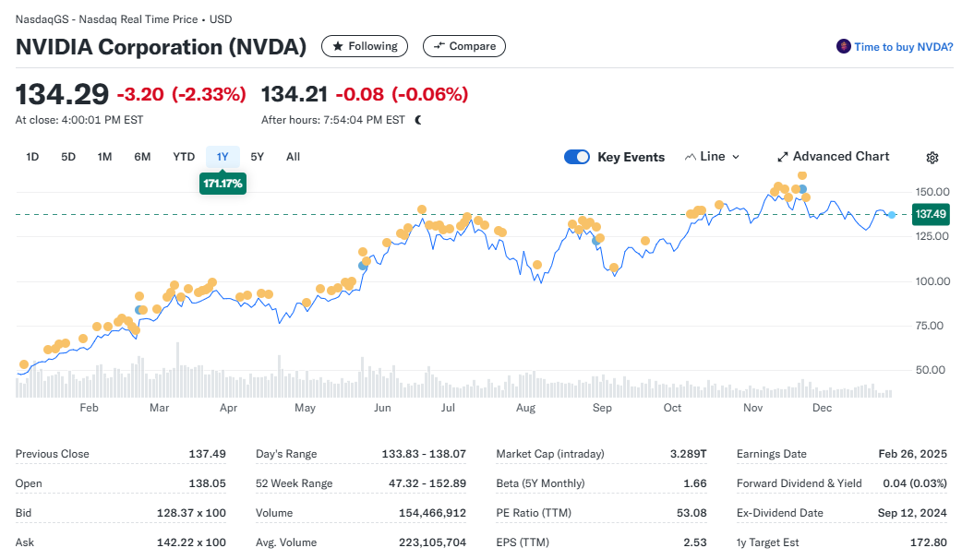
Task: Click the 52 Week Range value 47.32 - 152.89
Action: tap(427, 483)
